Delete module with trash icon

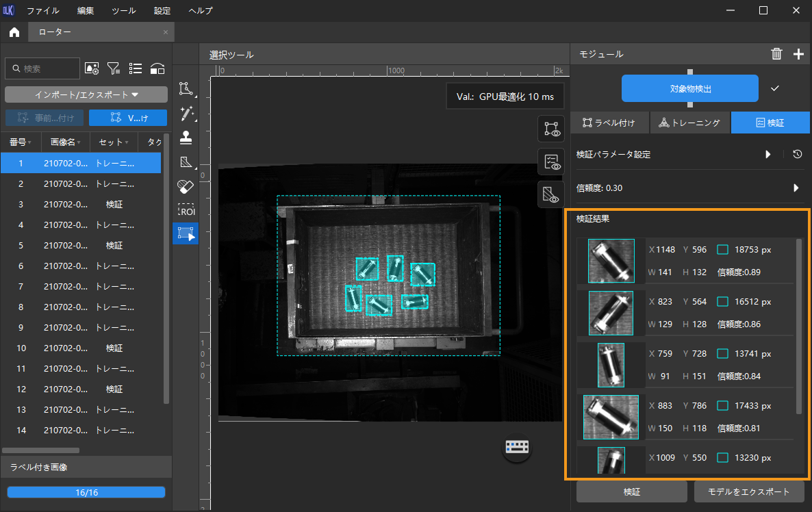tap(776, 54)
